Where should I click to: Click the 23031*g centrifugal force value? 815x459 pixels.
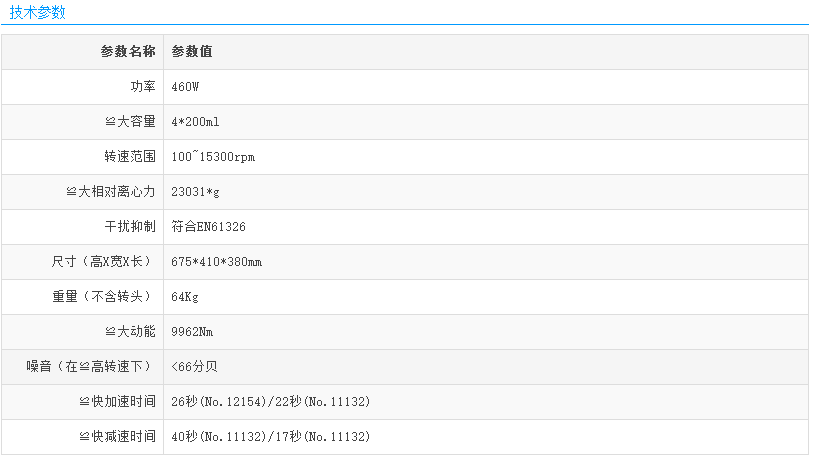(195, 192)
